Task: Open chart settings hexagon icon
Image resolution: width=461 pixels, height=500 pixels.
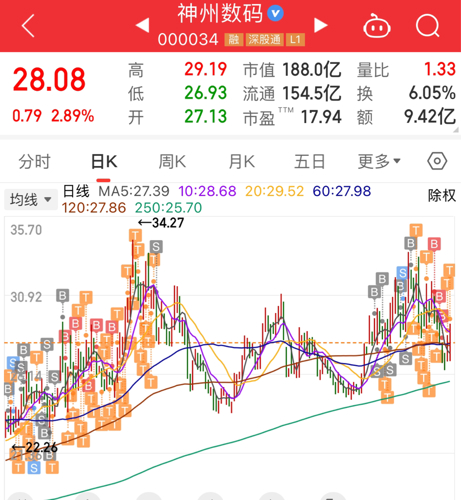Action: pyautogui.click(x=437, y=162)
